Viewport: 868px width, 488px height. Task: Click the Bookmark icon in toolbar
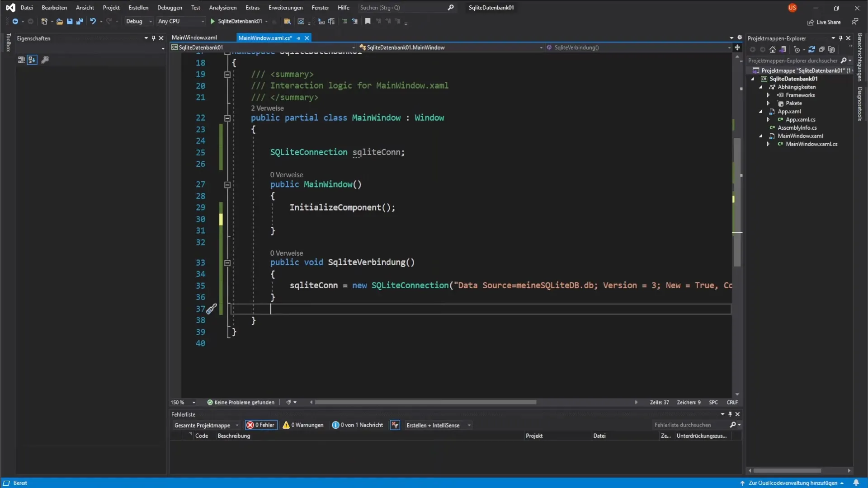point(368,21)
